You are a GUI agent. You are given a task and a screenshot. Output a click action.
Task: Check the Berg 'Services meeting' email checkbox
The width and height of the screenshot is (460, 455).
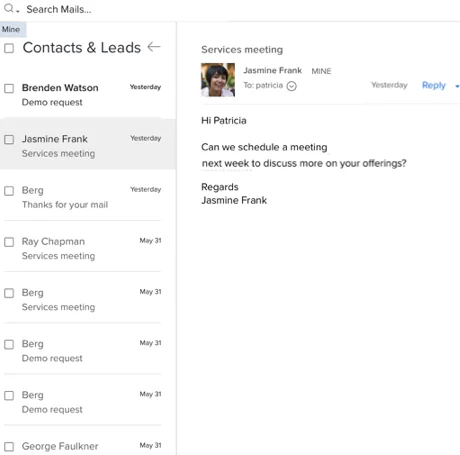tap(9, 293)
